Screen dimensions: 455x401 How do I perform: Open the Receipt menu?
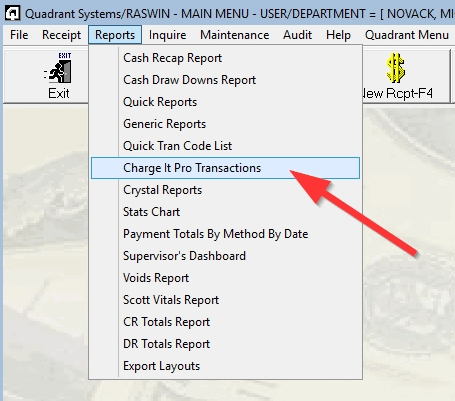pyautogui.click(x=61, y=35)
